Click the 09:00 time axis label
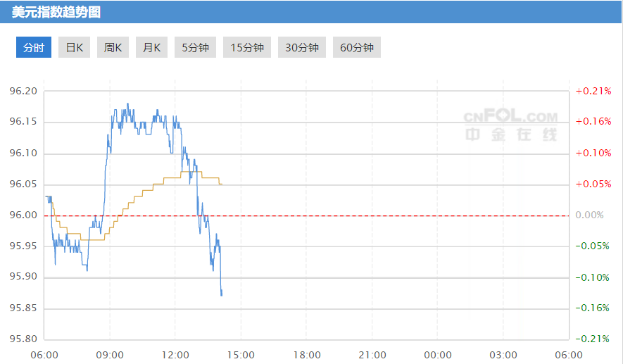Viewport: 623px width, 364px height. click(110, 354)
